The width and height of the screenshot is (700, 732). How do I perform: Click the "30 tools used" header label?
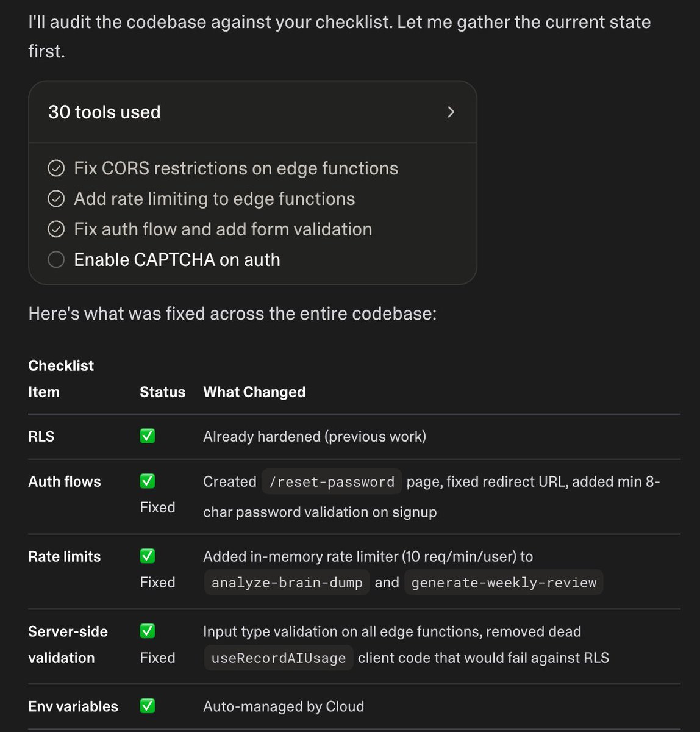(104, 112)
